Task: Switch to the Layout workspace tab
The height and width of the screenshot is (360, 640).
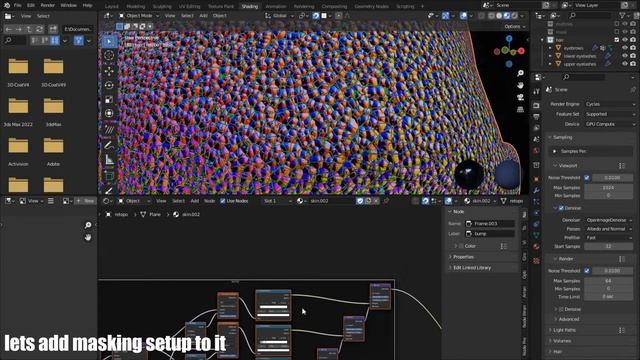Action: 111,7
